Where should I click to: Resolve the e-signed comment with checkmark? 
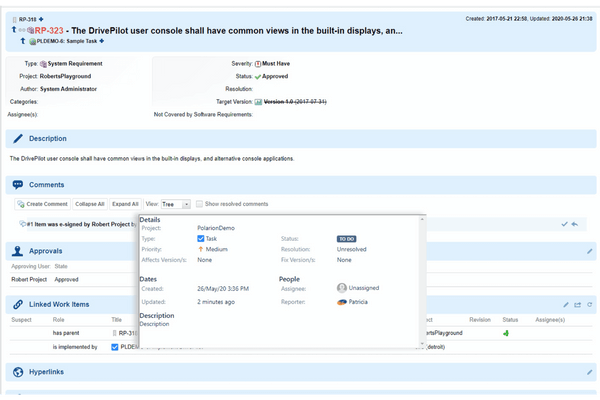click(564, 224)
